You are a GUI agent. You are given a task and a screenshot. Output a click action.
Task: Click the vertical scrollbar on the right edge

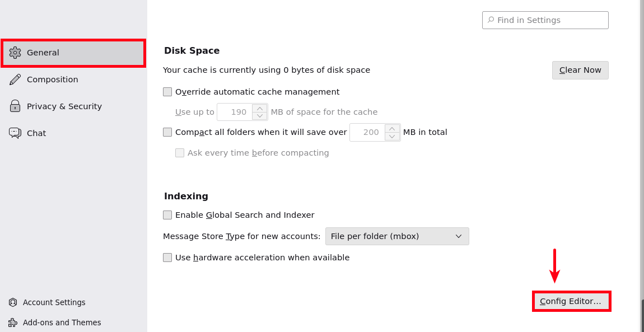coord(642,316)
